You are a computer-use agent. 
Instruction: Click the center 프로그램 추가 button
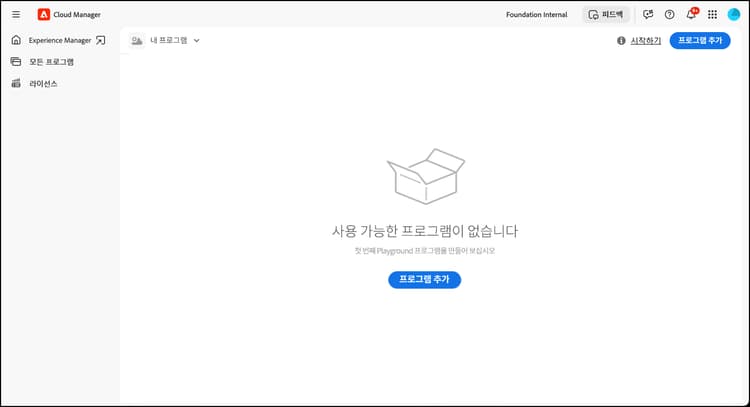[424, 280]
